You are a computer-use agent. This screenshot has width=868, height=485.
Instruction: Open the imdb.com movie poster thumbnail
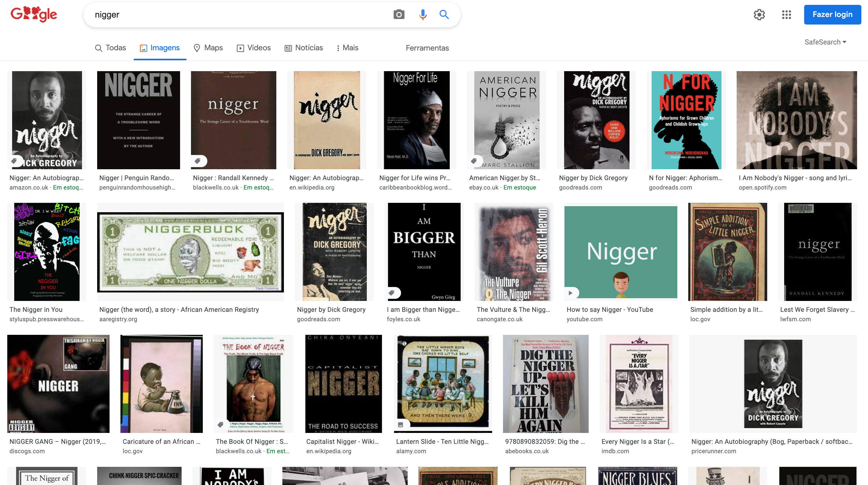(x=639, y=384)
